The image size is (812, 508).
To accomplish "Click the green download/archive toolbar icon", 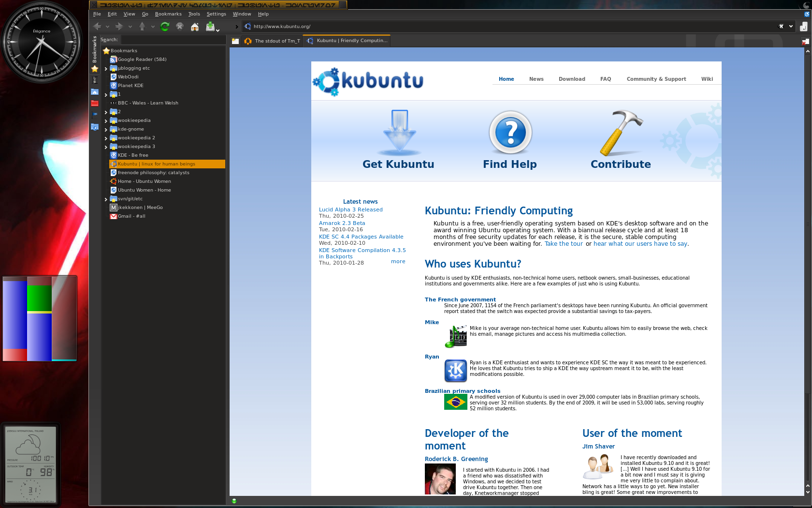I will click(x=210, y=27).
